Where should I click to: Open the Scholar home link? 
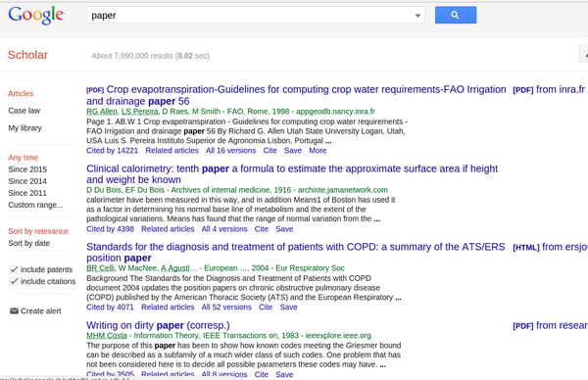(27, 55)
